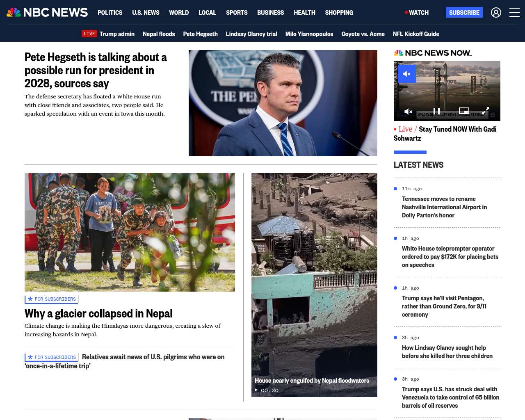Screen dimensions: 525x420
Task: Click the Latest News heading
Action: click(418, 165)
